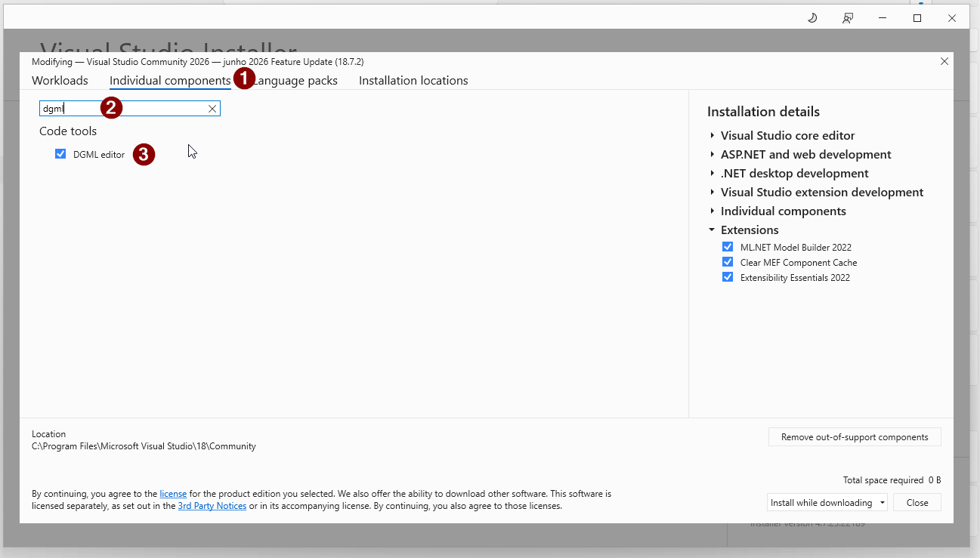Screen dimensions: 980x558
Task: Open the 3rd Party Notices link
Action: pos(212,506)
